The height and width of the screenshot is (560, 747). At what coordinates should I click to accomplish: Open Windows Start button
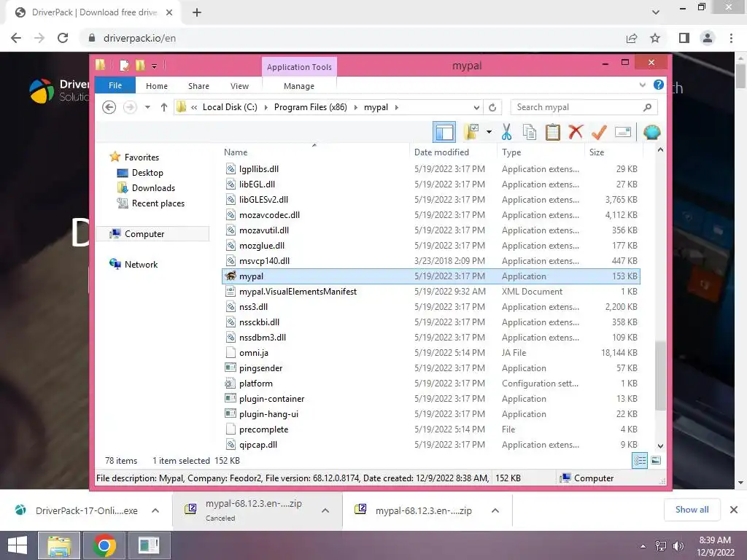18,545
